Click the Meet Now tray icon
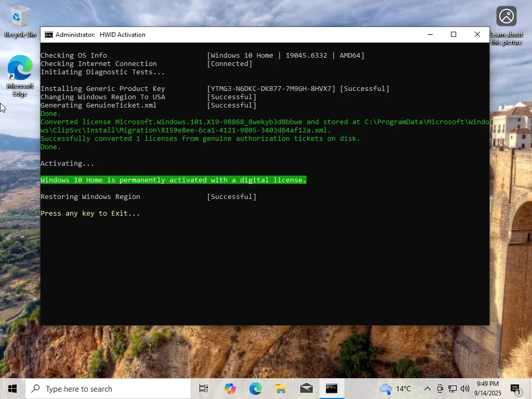Screen dimensions: 532x399 point(440,389)
